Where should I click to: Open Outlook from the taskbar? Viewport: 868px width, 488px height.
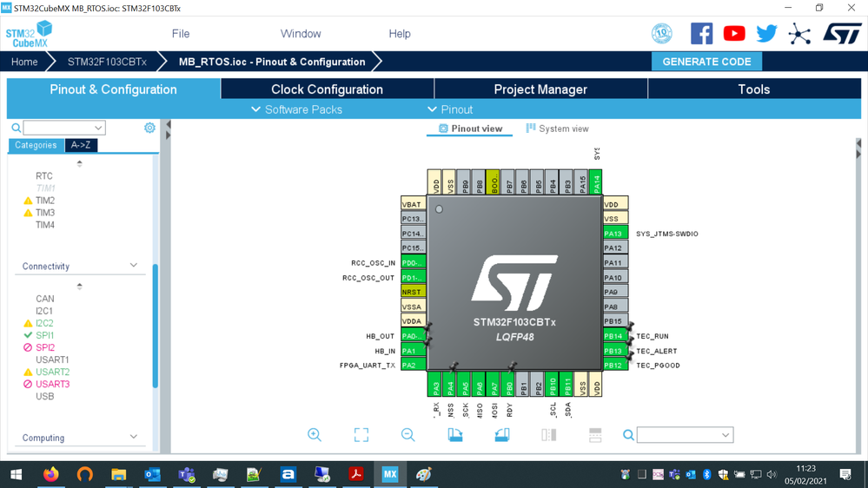(152, 474)
